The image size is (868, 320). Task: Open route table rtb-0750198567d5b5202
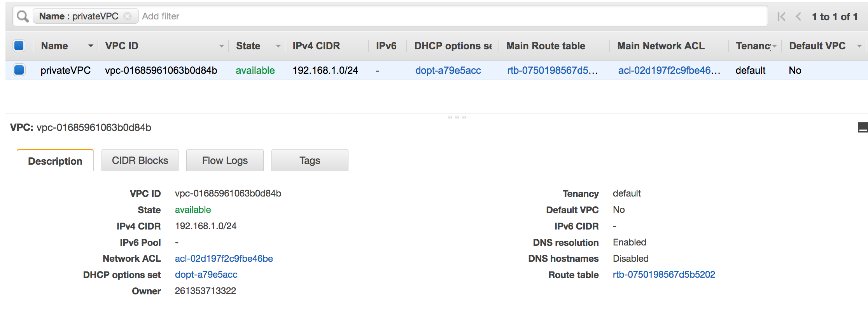(x=664, y=275)
